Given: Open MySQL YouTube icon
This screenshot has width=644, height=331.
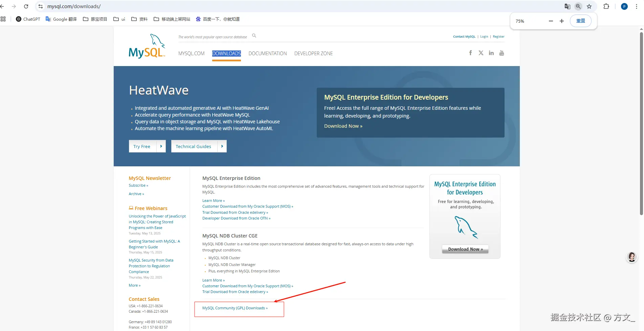Looking at the screenshot, I should 502,53.
